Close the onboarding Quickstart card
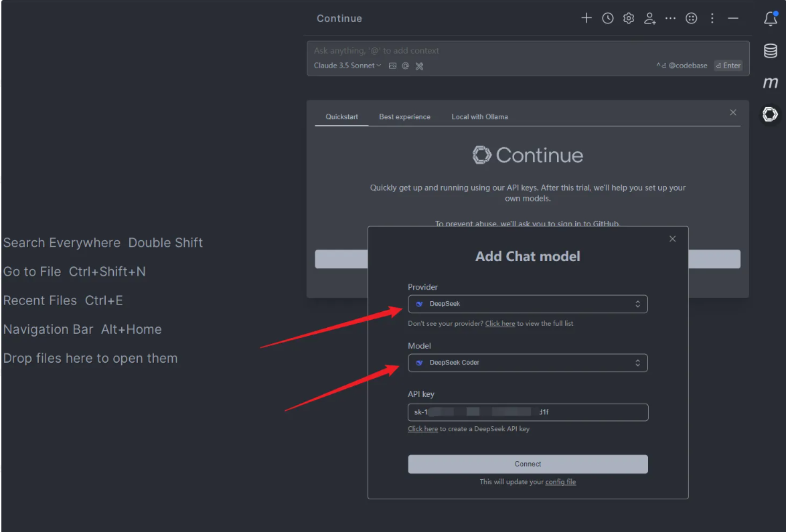This screenshot has height=532, width=786. click(x=733, y=112)
